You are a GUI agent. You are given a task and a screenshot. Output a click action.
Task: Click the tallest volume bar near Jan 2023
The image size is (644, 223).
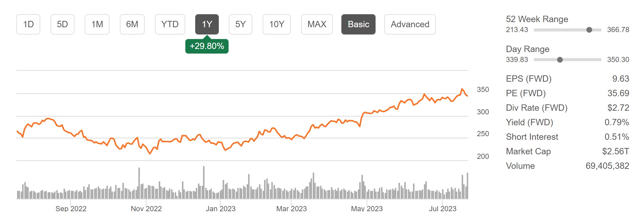(x=204, y=182)
